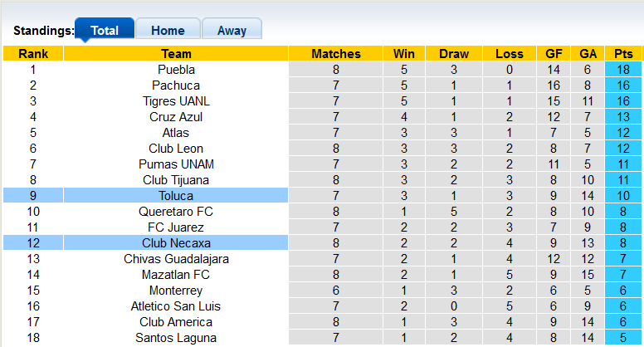
Task: Click the Pts column header
Action: pyautogui.click(x=623, y=54)
